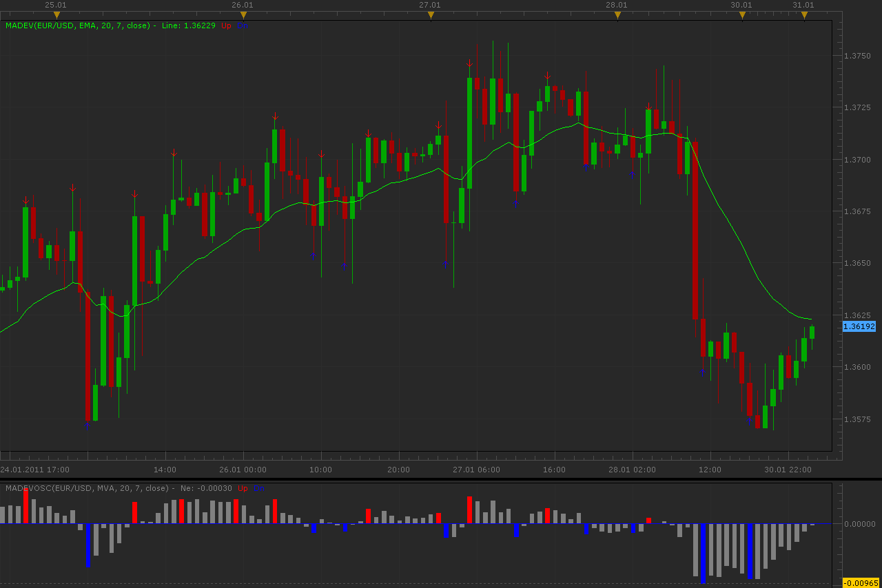Click the 25.01 date label on top axis
The height and width of the screenshot is (588, 882).
coord(56,5)
